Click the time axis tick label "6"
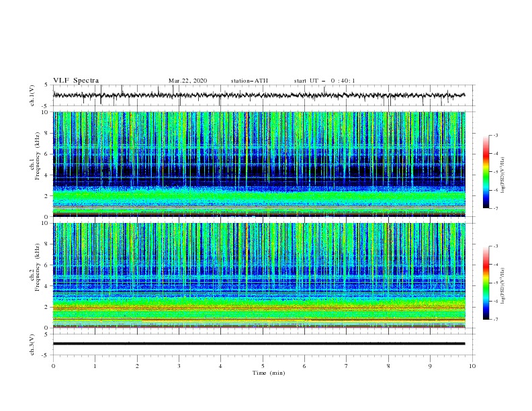Viewport: 532px width, 411px height. [304, 366]
